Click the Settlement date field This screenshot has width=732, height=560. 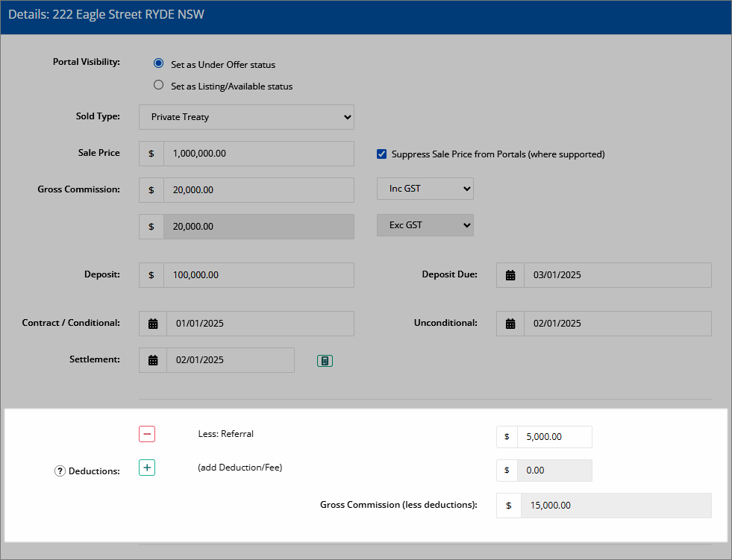pyautogui.click(x=231, y=360)
